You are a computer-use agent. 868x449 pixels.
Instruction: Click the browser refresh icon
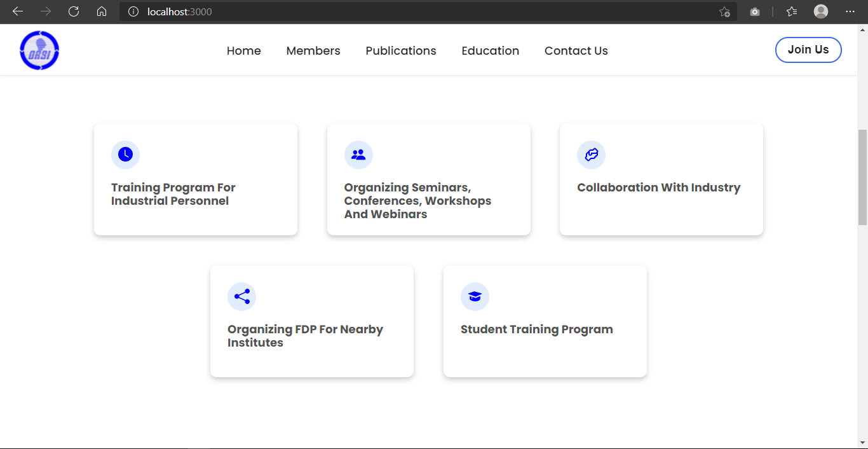[x=73, y=11]
